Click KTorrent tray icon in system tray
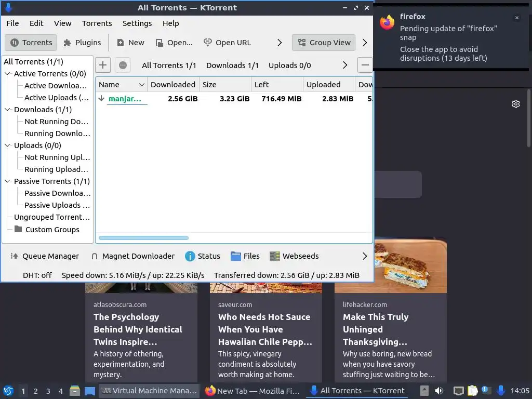The image size is (532, 399). point(501,391)
